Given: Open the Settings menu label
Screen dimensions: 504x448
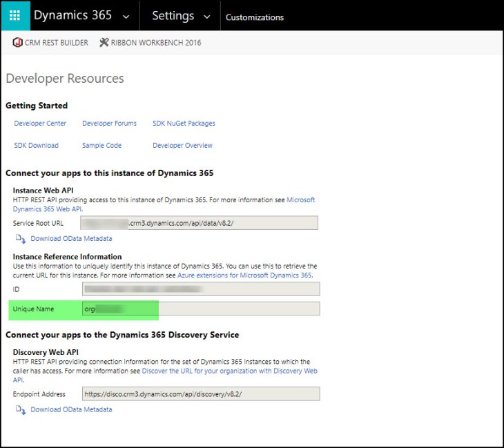Looking at the screenshot, I should (x=173, y=17).
